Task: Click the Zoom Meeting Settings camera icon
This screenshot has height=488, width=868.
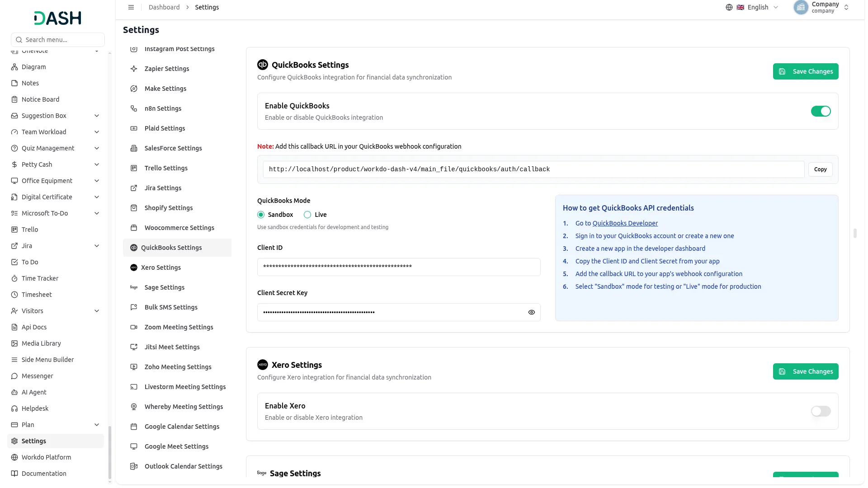Action: (134, 327)
